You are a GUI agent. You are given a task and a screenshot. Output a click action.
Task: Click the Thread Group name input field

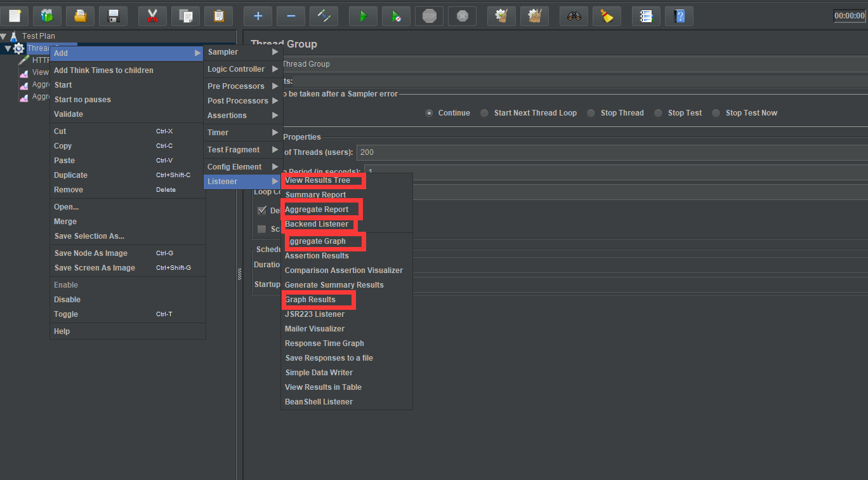[574, 64]
